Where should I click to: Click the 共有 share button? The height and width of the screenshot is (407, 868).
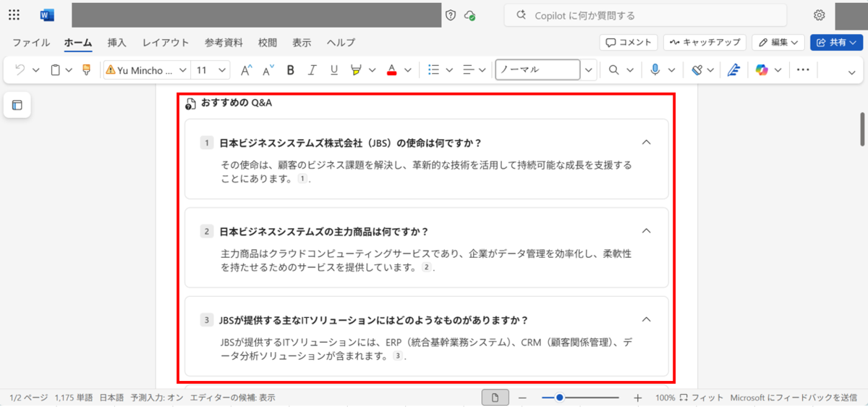coord(837,43)
